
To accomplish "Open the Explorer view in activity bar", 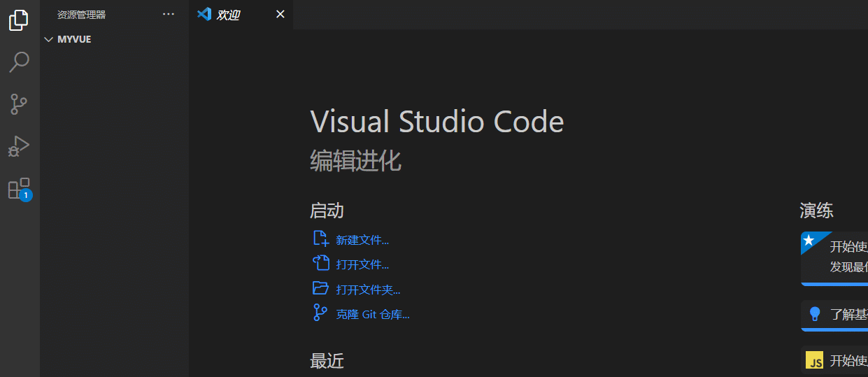I will click(19, 20).
